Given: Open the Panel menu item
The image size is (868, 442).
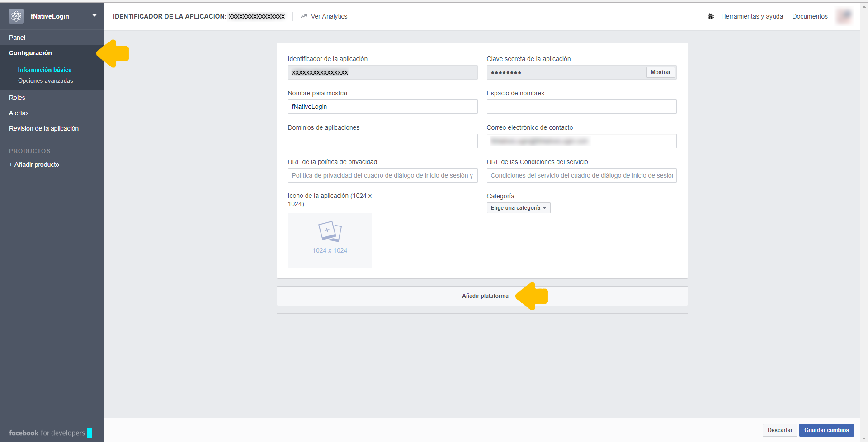Looking at the screenshot, I should click(17, 38).
